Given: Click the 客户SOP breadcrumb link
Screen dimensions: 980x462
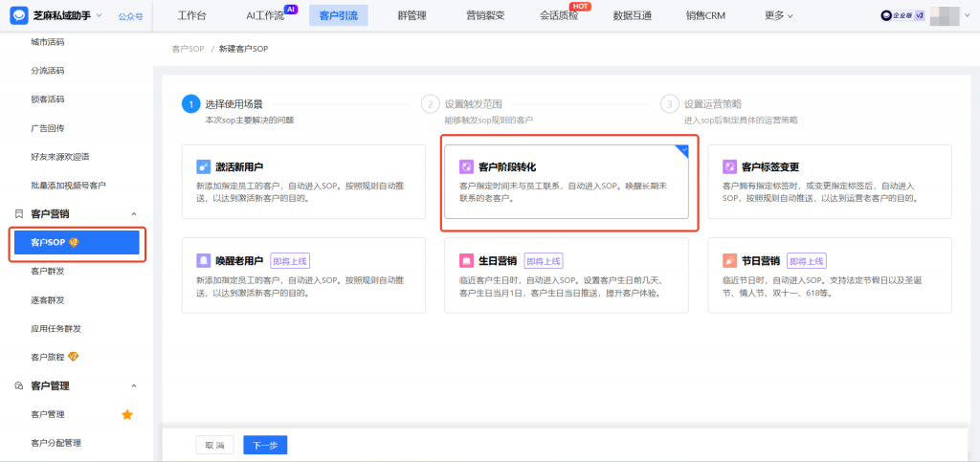Looking at the screenshot, I should click(189, 49).
